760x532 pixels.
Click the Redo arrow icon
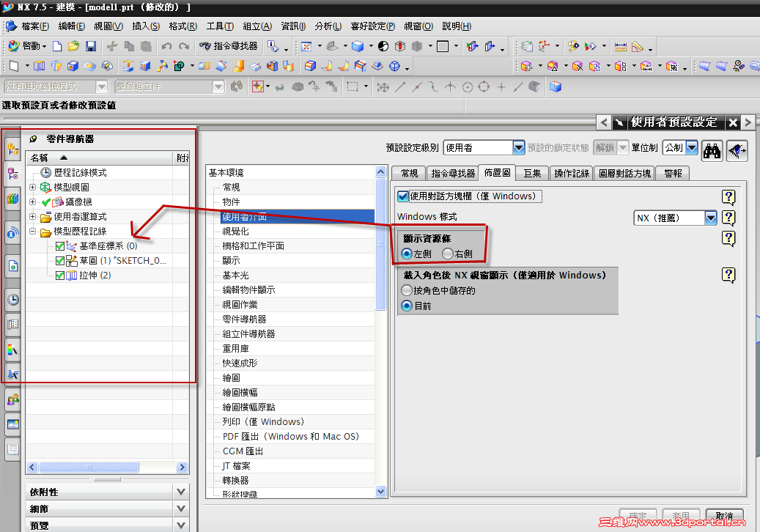pyautogui.click(x=184, y=46)
